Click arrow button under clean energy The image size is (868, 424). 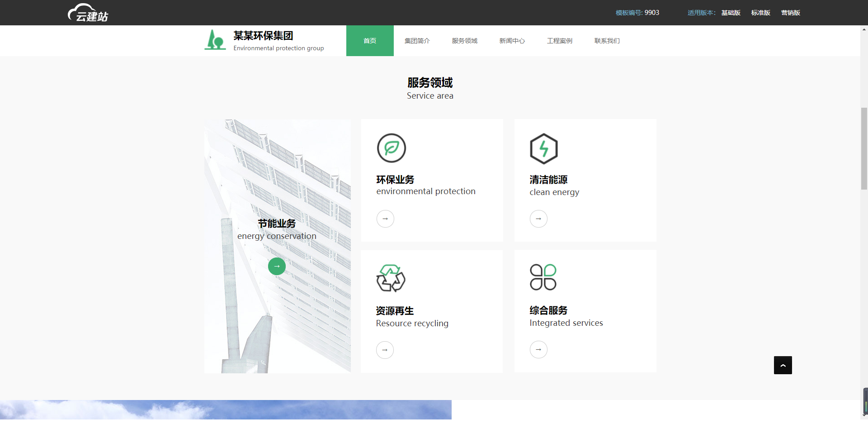point(538,219)
